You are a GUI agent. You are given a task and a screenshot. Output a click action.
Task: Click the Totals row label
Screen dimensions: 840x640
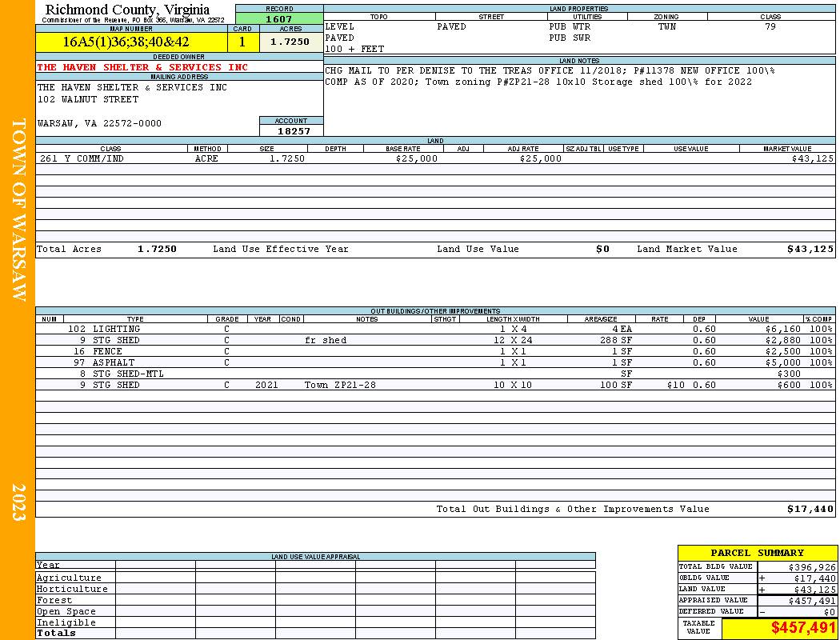(x=56, y=633)
